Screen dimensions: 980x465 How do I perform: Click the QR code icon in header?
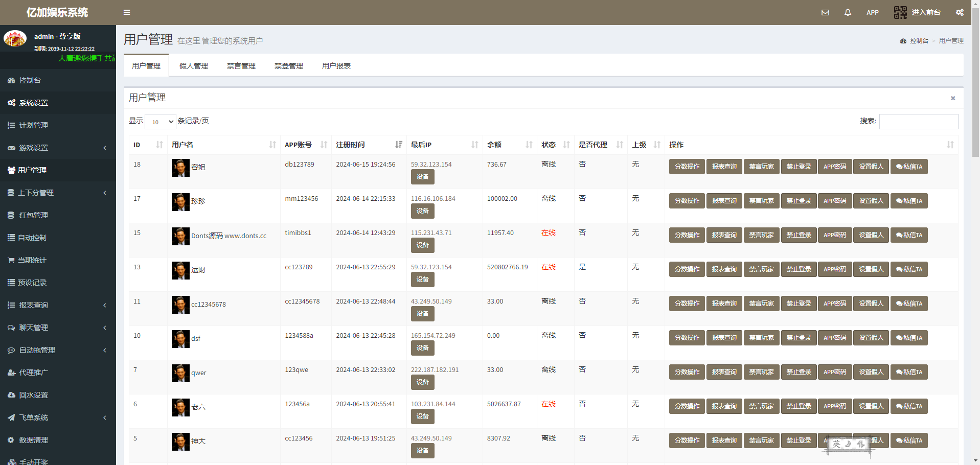coord(900,12)
